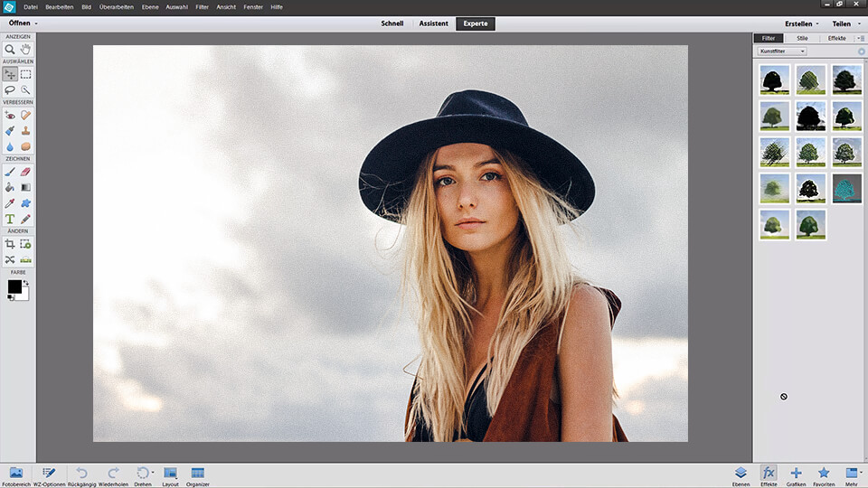Select the Recompose tool

[x=25, y=244]
